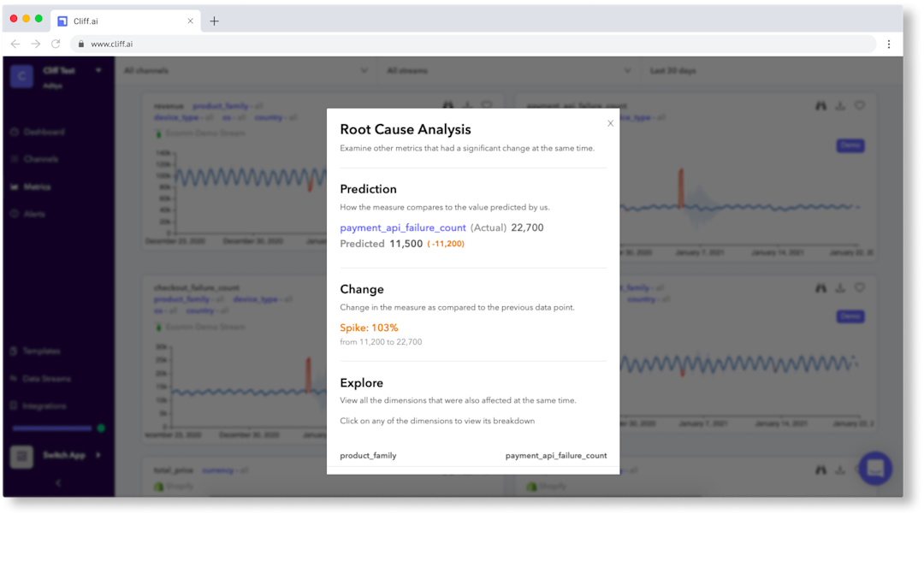Open the chat support bubble
The height and width of the screenshot is (579, 924).
pyautogui.click(x=875, y=469)
